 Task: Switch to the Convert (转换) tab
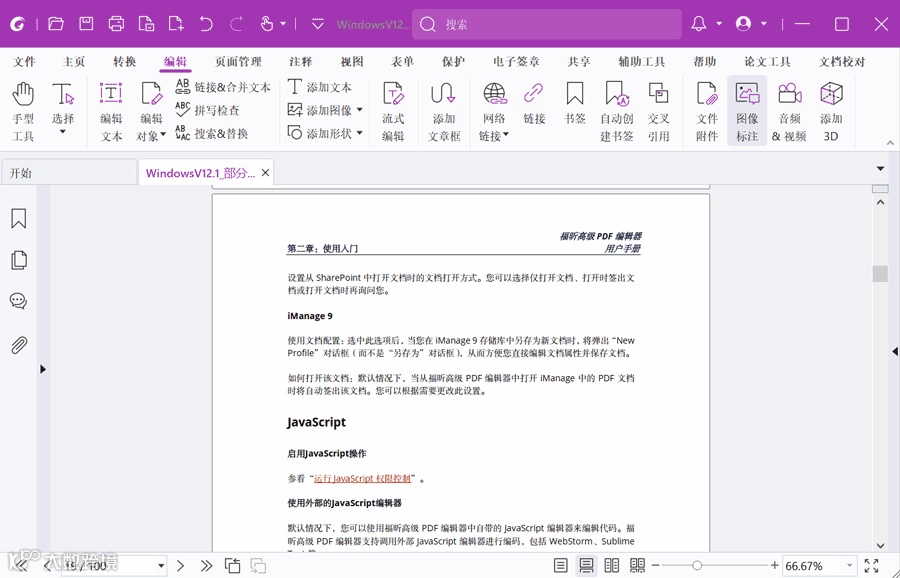click(x=125, y=61)
